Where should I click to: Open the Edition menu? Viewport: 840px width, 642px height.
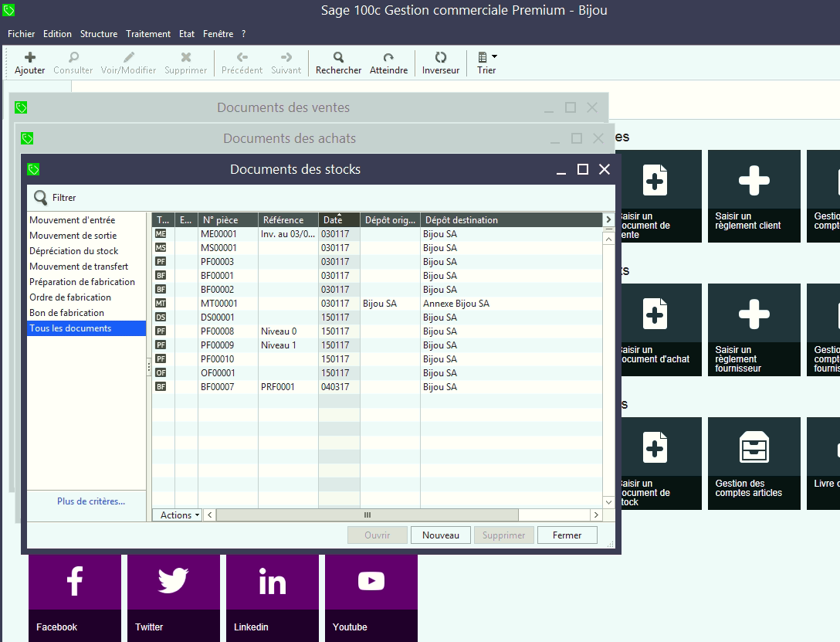[57, 34]
